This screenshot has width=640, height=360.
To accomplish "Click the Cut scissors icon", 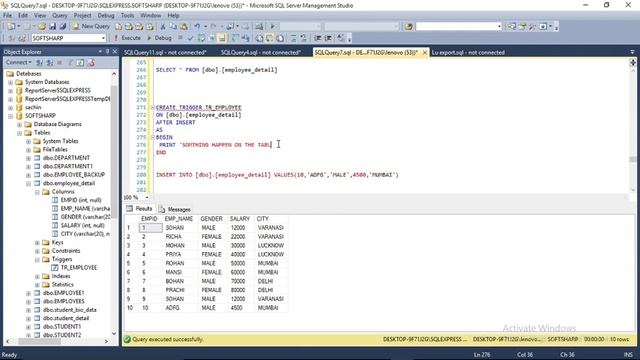I will click(163, 27).
